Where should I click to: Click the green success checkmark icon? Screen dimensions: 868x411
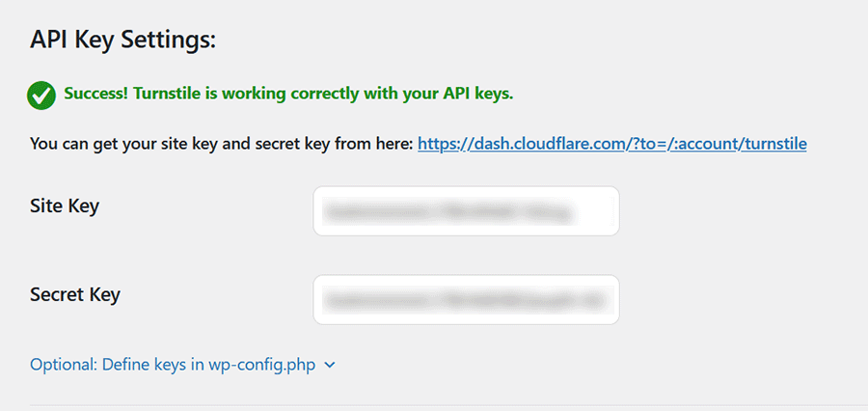pos(41,95)
